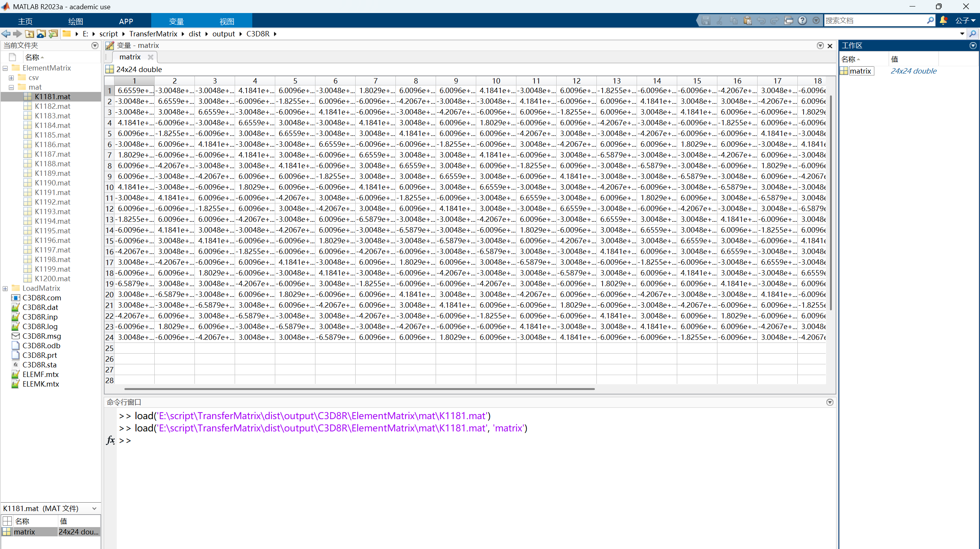The image size is (980, 549).
Task: Expand the K1181.mat details dropdown
Action: [94, 508]
